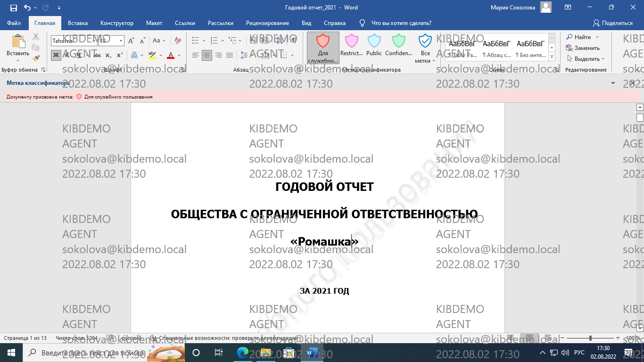This screenshot has width=644, height=362.
Task: Open the Файл tab
Action: pos(14,23)
